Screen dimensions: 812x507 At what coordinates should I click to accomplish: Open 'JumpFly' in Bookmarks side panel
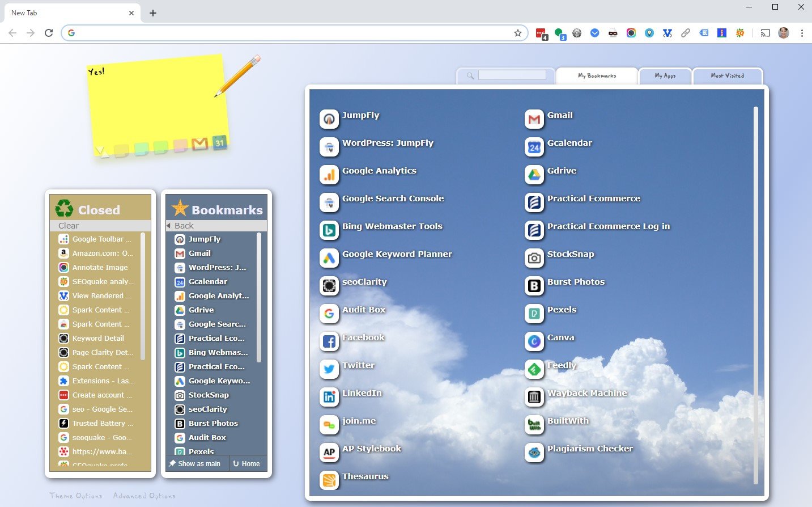pos(204,239)
